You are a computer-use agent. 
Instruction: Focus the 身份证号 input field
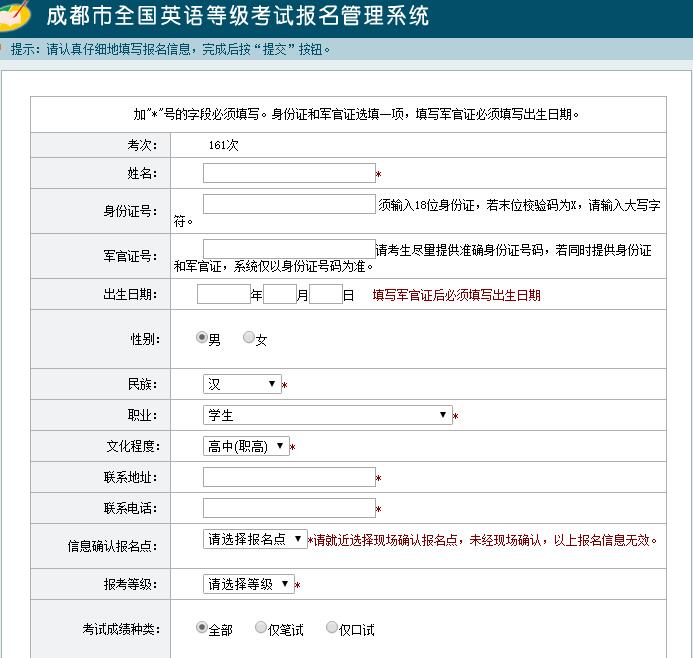pyautogui.click(x=289, y=204)
